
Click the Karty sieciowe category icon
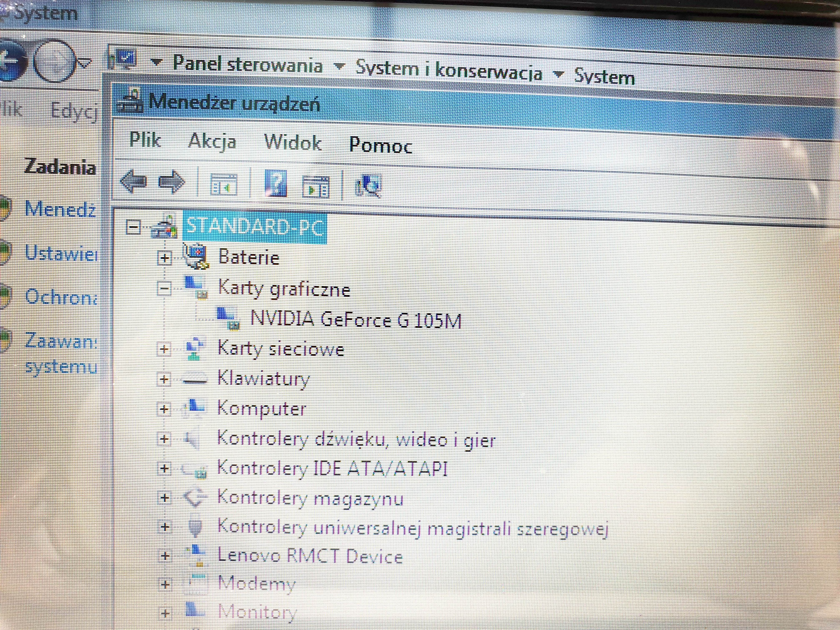coord(195,349)
